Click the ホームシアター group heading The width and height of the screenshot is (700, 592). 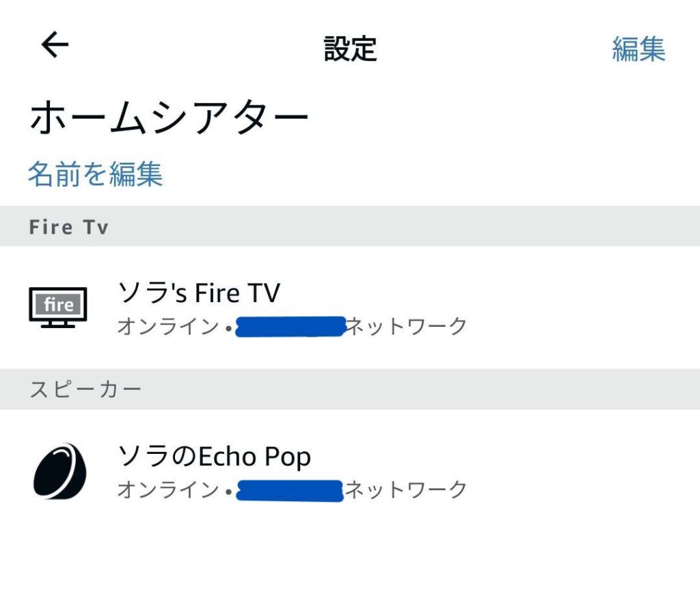click(x=169, y=119)
